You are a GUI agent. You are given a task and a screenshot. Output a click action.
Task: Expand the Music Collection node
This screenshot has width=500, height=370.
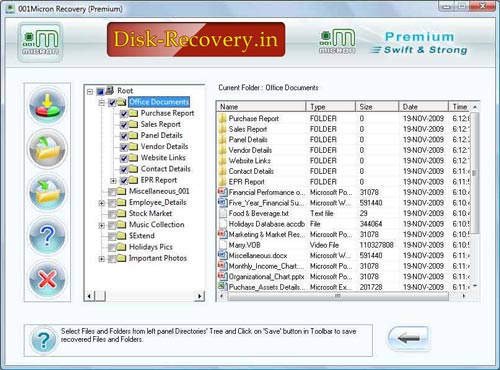pyautogui.click(x=102, y=226)
